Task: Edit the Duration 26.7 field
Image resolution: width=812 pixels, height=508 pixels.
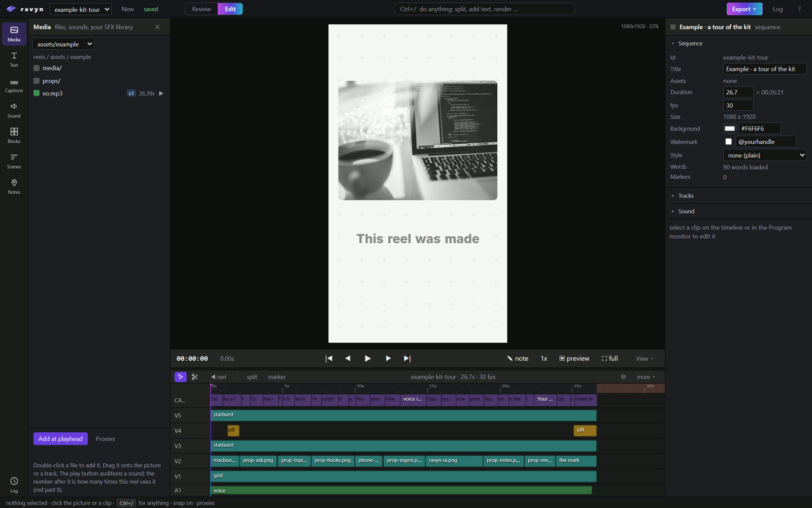Action: click(738, 92)
